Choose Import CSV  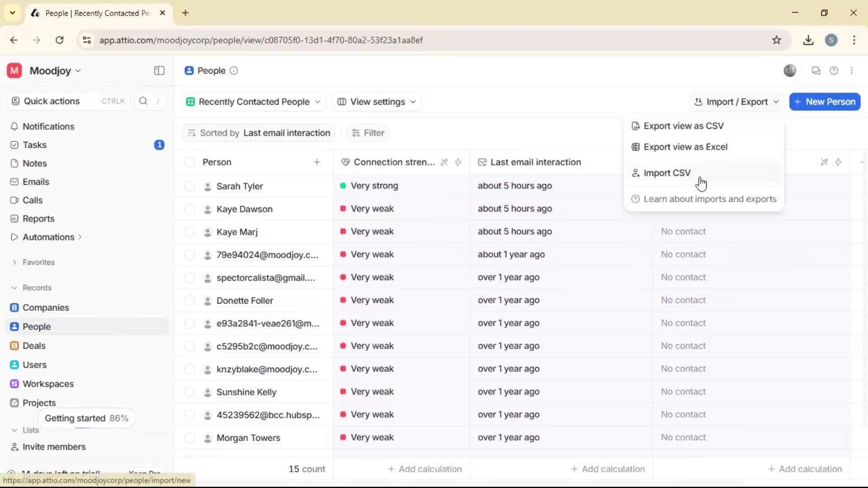coord(703,173)
